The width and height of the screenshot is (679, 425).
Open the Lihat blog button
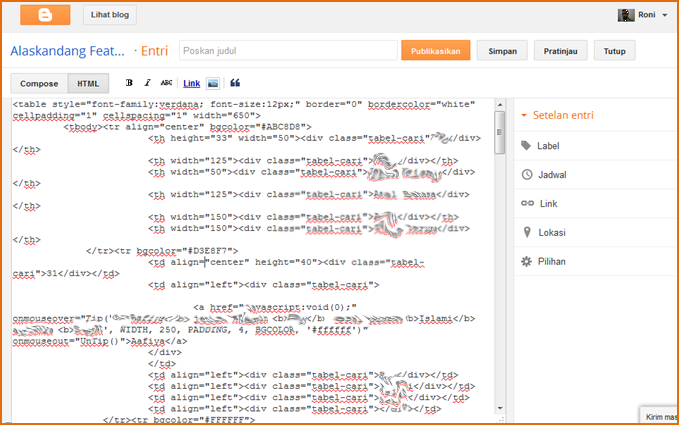110,15
